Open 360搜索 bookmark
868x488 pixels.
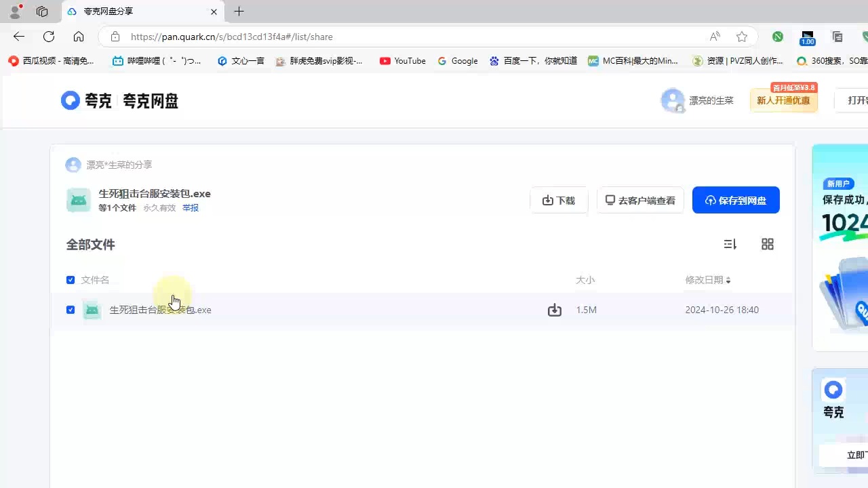(832, 61)
